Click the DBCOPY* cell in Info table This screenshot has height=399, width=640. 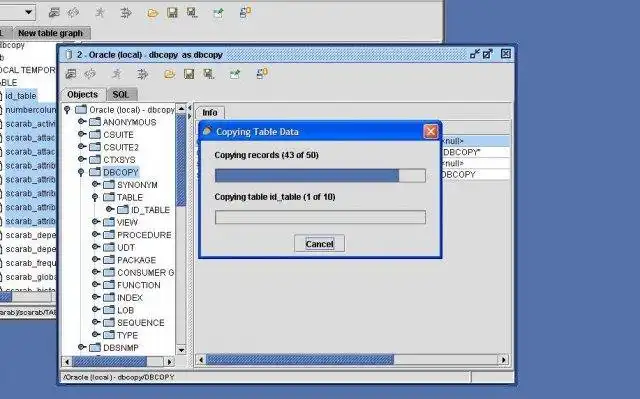(x=476, y=152)
